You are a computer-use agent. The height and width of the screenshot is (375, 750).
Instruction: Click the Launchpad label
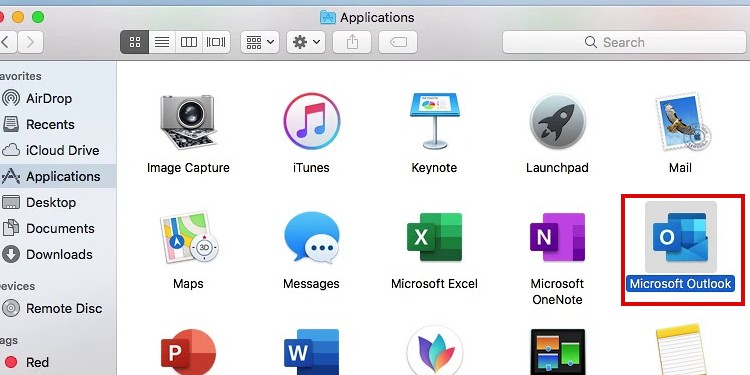pyautogui.click(x=557, y=168)
